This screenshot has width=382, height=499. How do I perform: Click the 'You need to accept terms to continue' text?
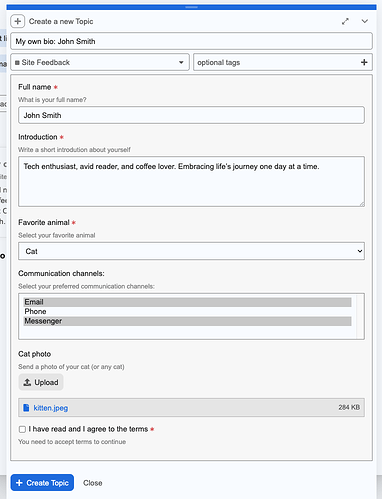point(72,442)
